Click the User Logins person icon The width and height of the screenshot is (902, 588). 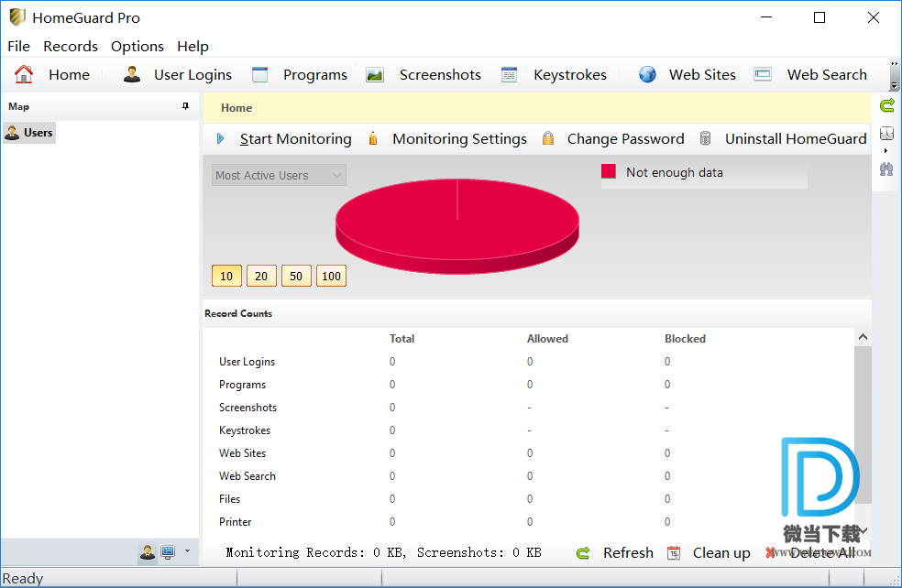click(132, 74)
